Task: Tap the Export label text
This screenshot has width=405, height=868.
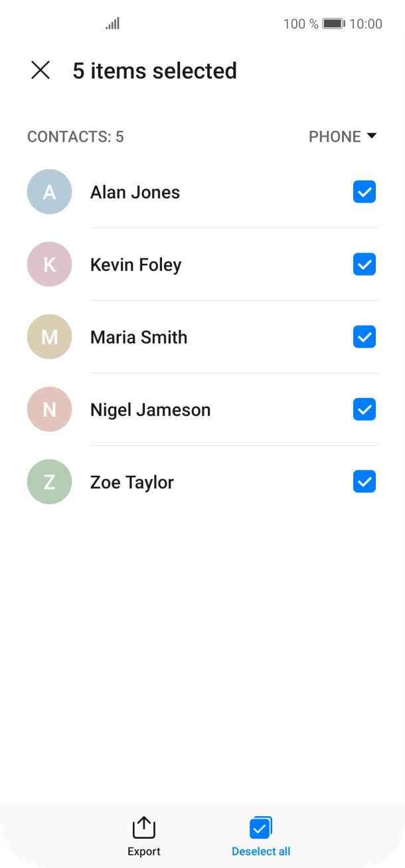Action: (x=144, y=851)
